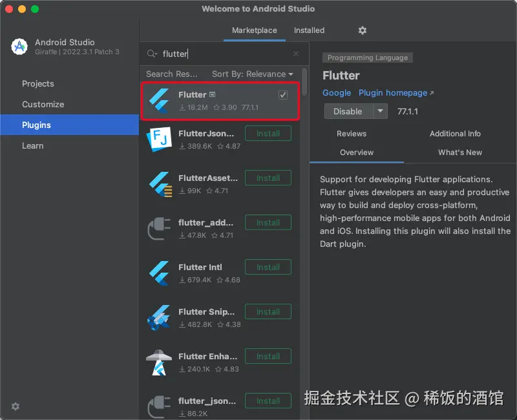The image size is (517, 420).
Task: Click the 77.1.1 version beside Disable
Action: [408, 111]
